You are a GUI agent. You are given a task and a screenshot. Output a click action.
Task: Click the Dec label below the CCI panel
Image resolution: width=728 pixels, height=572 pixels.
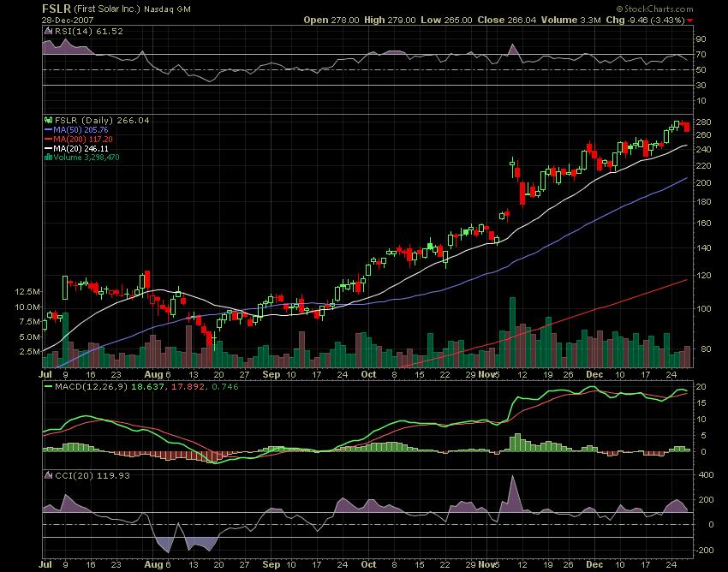(x=594, y=564)
